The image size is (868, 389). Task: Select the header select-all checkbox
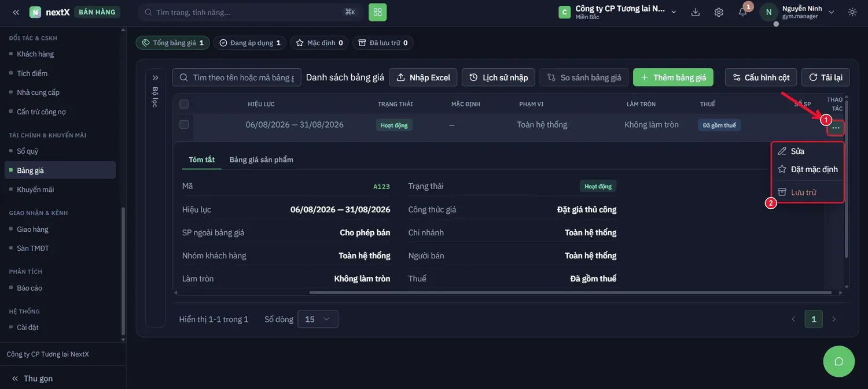184,104
